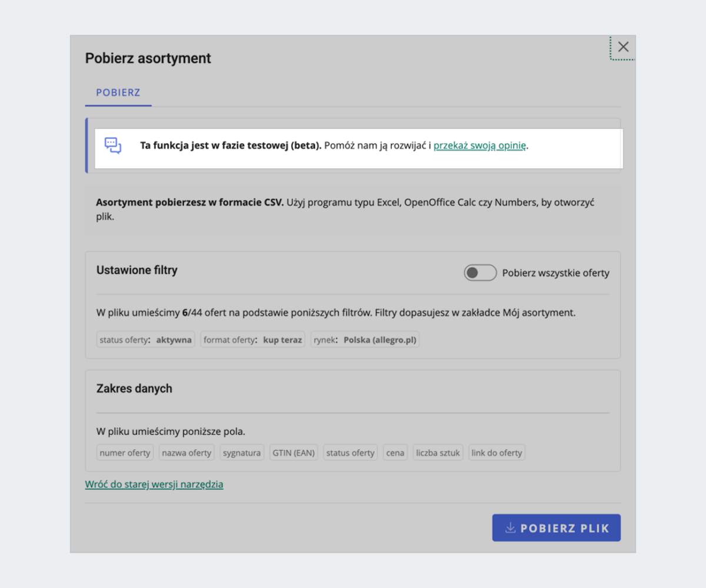706x588 pixels.
Task: Select the 'nazwa oferty' field tag
Action: (187, 453)
